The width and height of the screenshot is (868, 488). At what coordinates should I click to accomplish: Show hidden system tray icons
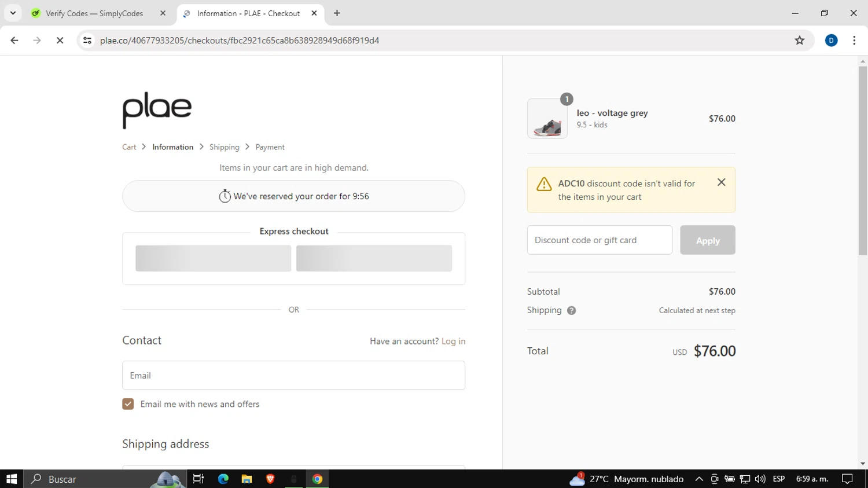(699, 479)
